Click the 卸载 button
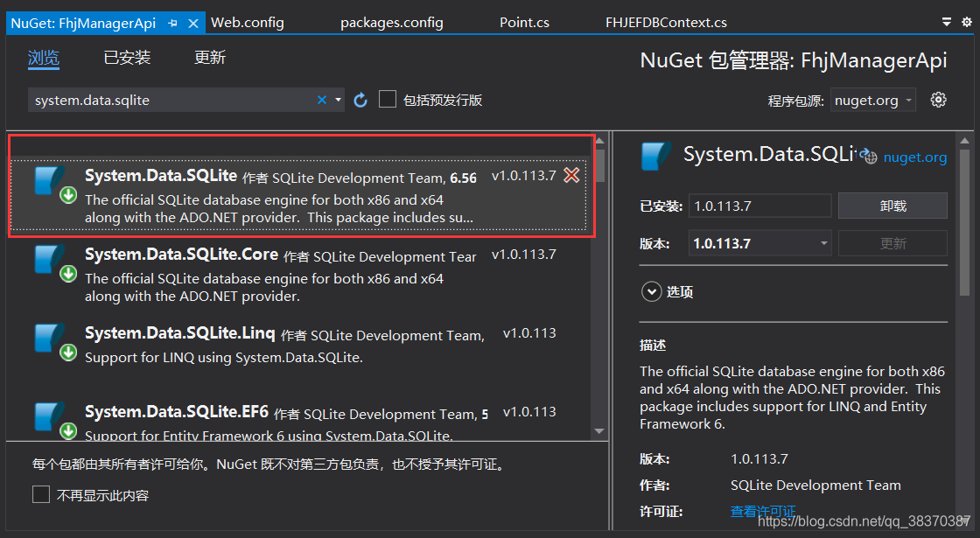This screenshot has width=980, height=538. [892, 206]
